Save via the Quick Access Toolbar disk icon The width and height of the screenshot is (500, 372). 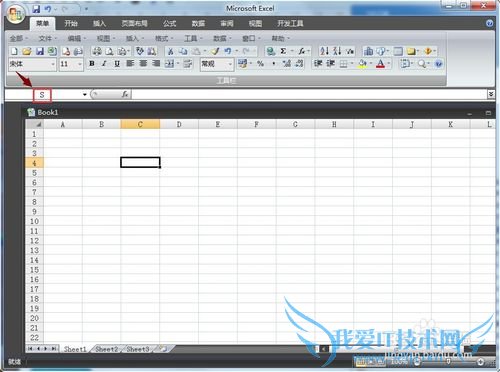coord(36,9)
